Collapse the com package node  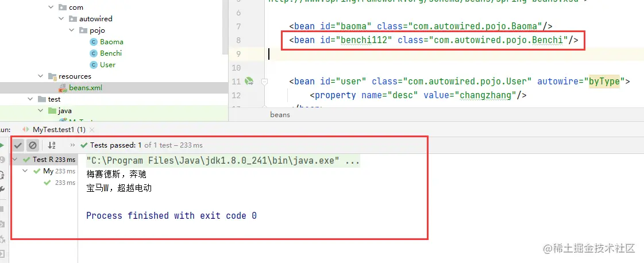[x=51, y=7]
